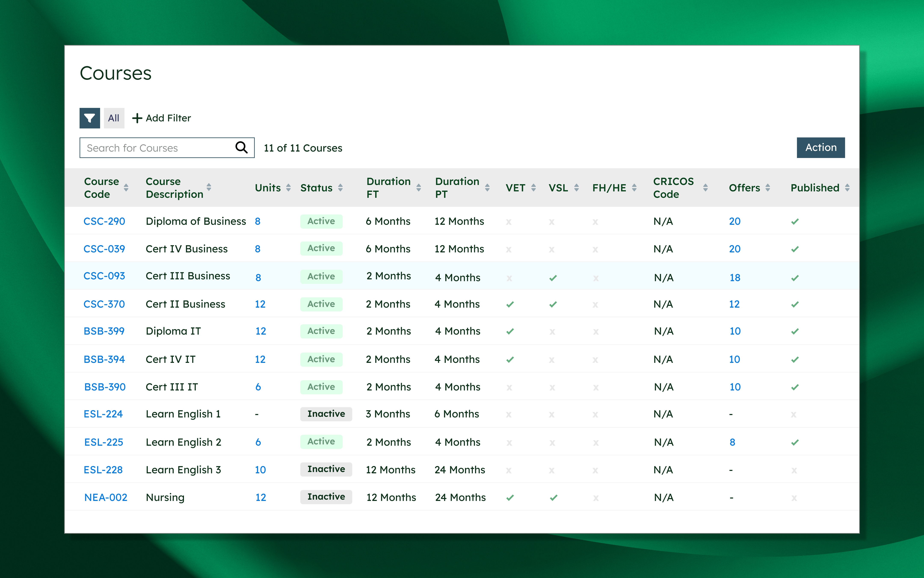Sort by Duration FT column arrows
924x578 pixels.
coord(418,188)
